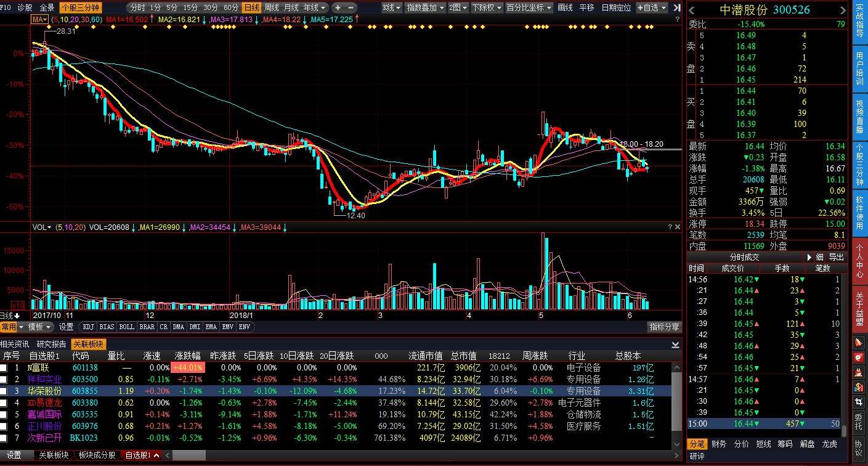This screenshot has height=466, width=868.
Task: Switch to 周线 weekly chart
Action: pyautogui.click(x=271, y=7)
